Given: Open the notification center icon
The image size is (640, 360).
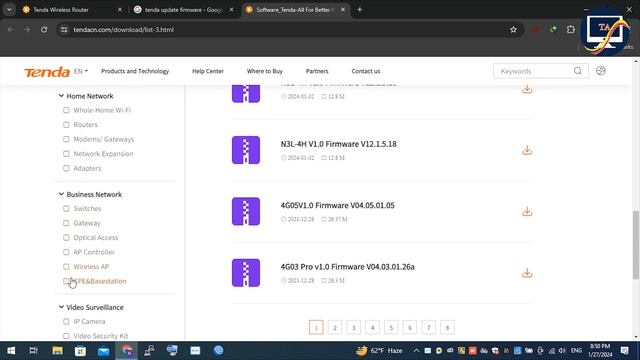Looking at the screenshot, I should coord(624,351).
